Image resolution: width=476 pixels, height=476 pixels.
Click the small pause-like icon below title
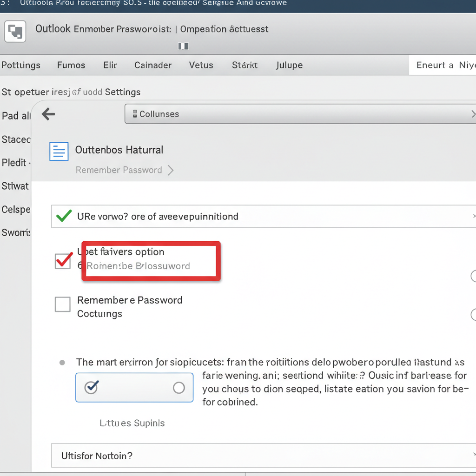[x=183, y=46]
